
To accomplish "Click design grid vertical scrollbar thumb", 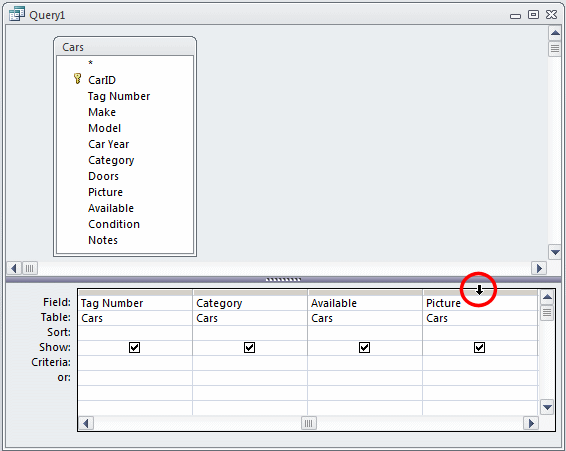I will [547, 313].
